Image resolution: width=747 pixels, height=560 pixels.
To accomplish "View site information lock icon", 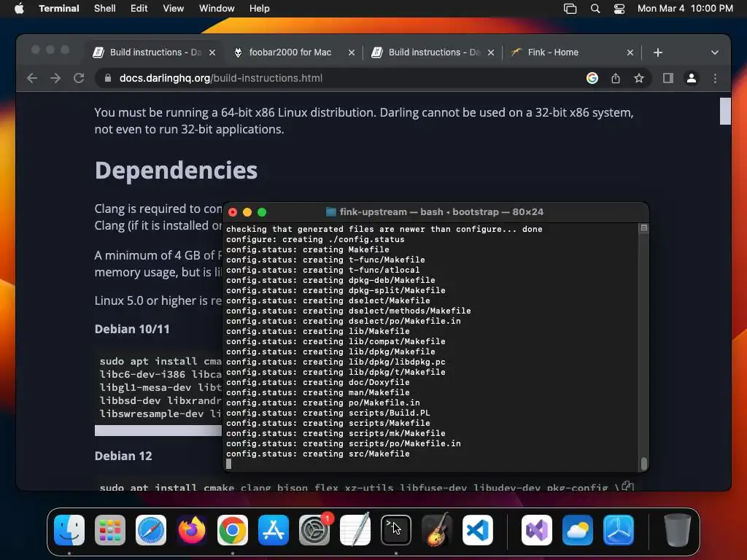I will pos(108,78).
